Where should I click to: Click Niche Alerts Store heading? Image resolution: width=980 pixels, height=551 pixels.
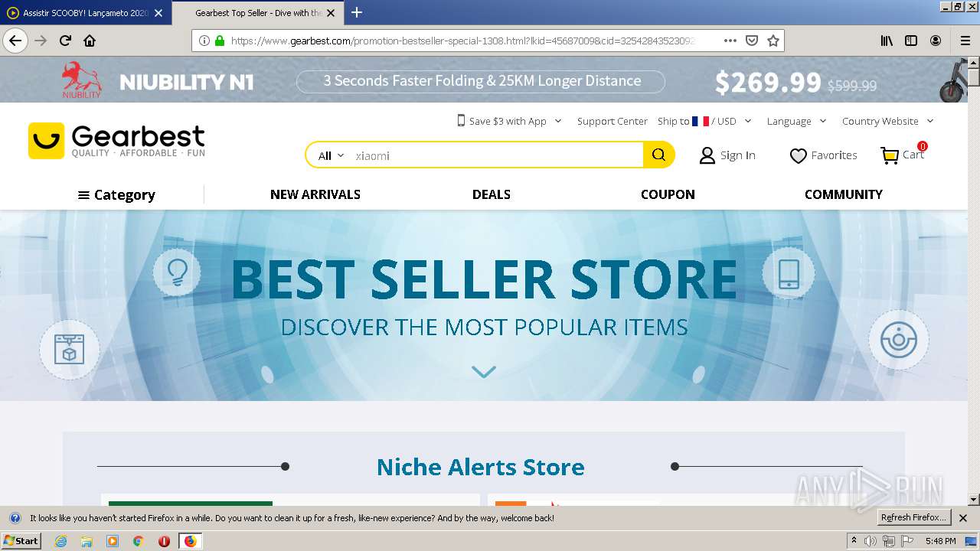point(480,467)
